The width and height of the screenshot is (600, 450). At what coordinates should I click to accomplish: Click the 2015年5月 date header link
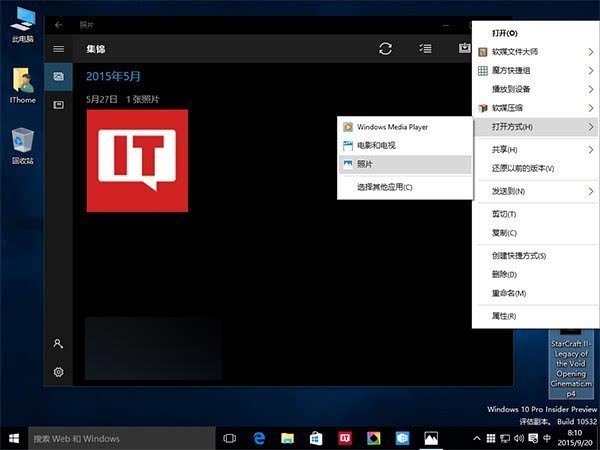click(114, 75)
